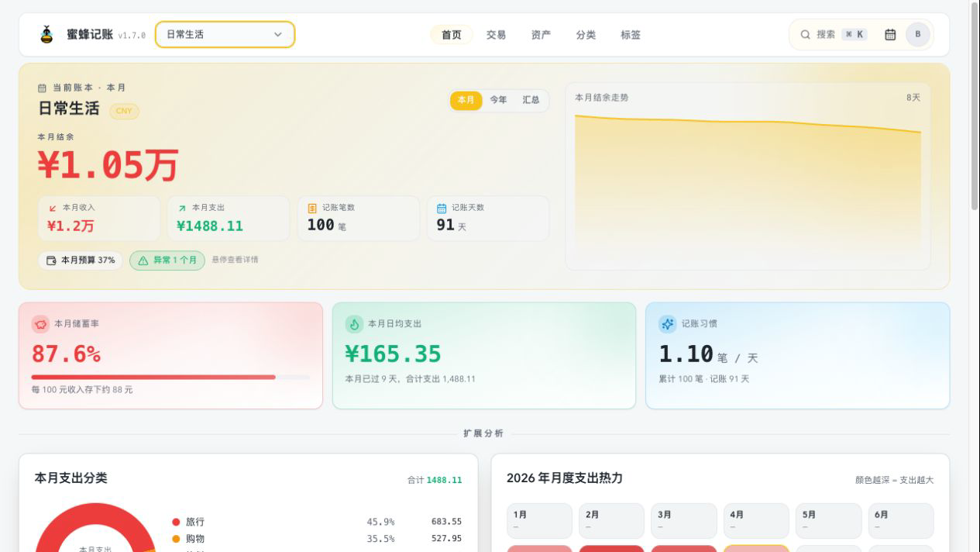
Task: Click the 8天 label on trend chart
Action: (913, 98)
